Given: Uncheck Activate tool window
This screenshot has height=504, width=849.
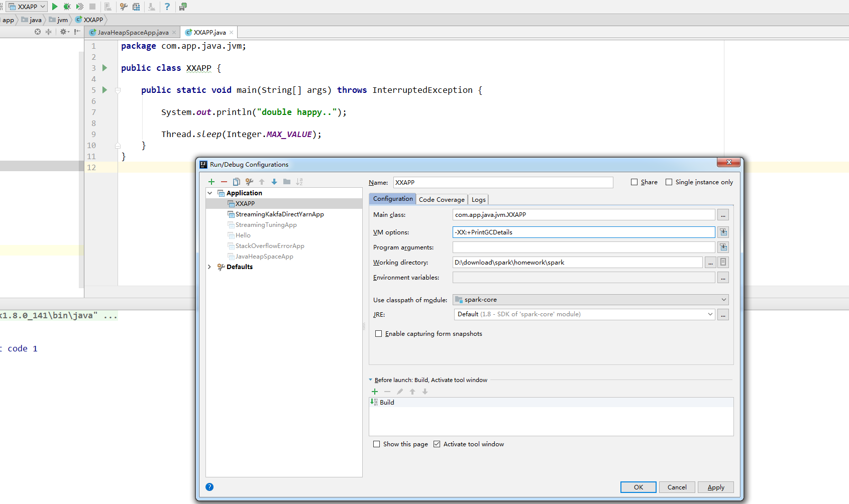Looking at the screenshot, I should tap(437, 444).
